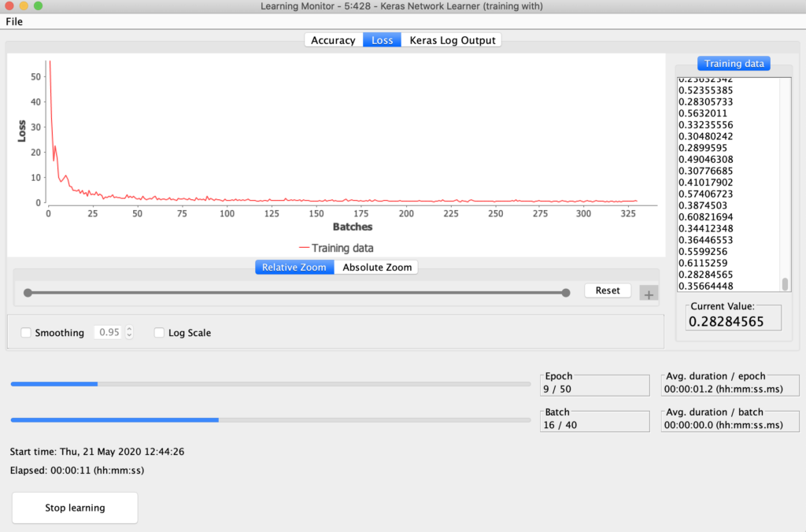Open the Keras Log Output tab
Viewport: 806px width, 532px height.
453,40
